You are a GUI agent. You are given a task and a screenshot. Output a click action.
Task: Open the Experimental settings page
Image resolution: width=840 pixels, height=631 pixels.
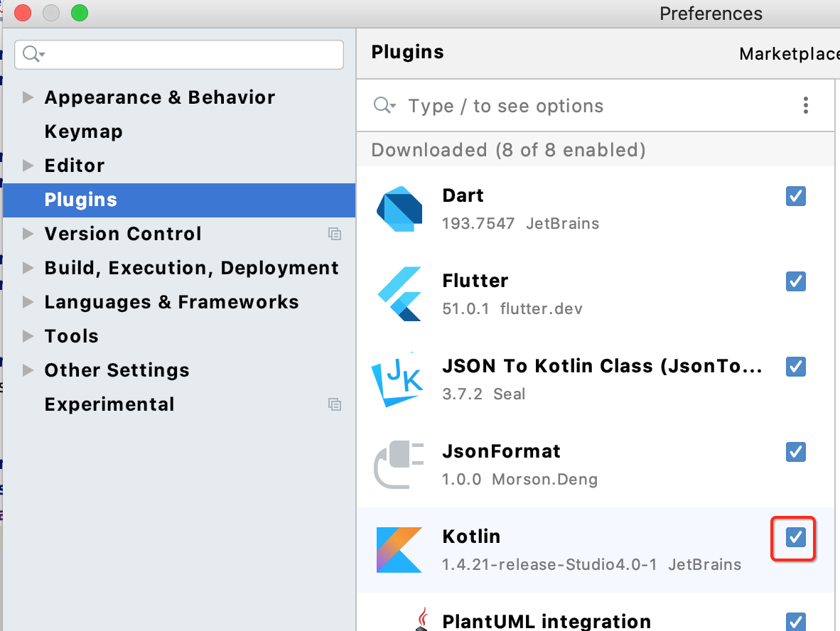point(109,404)
